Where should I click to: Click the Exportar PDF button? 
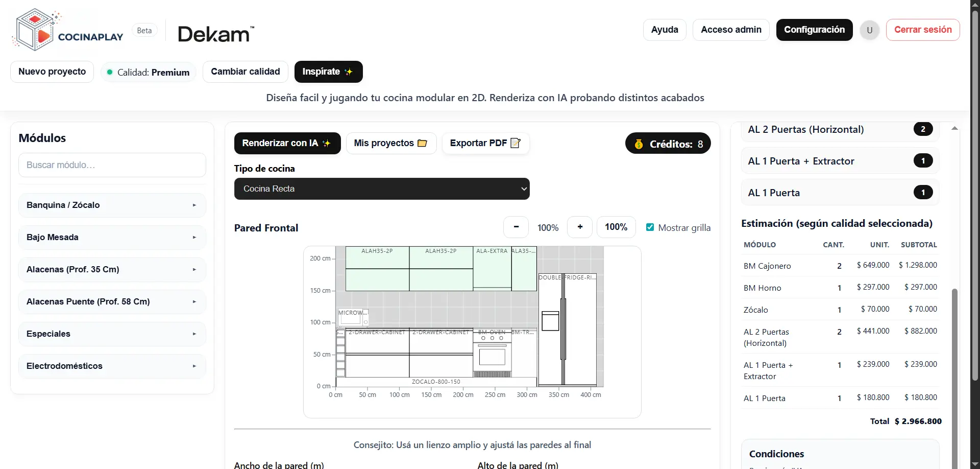[485, 144]
